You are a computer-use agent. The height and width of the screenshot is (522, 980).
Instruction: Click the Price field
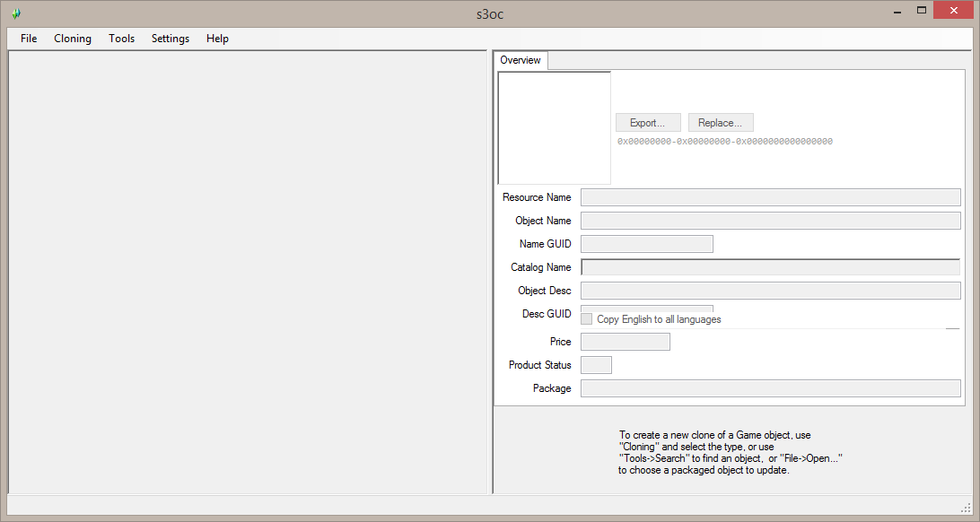[626, 342]
